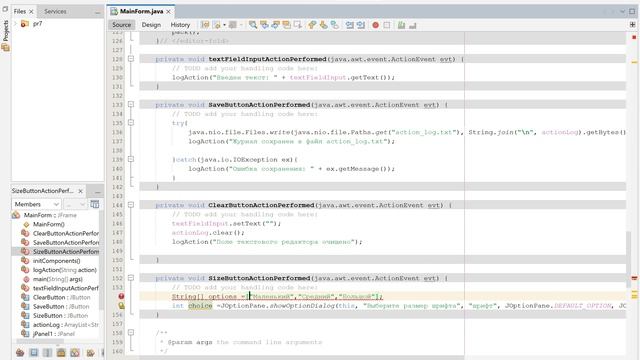The width and height of the screenshot is (640, 360).
Task: Toggle Show Inherited Members filter in Navigator
Action: point(20,352)
